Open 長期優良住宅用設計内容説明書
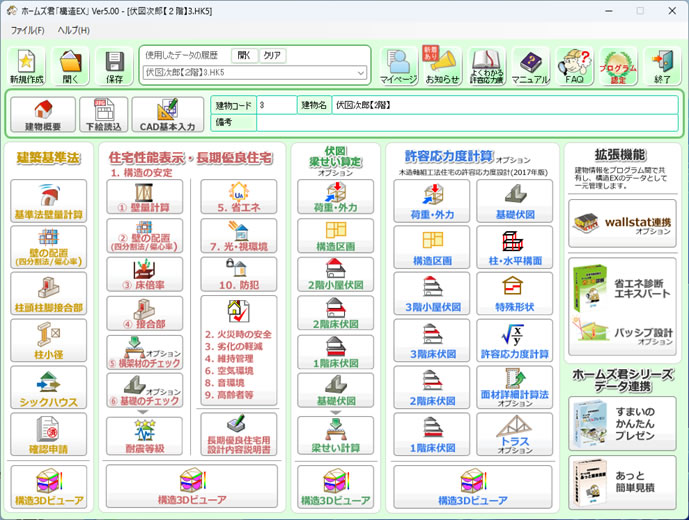 pos(239,434)
